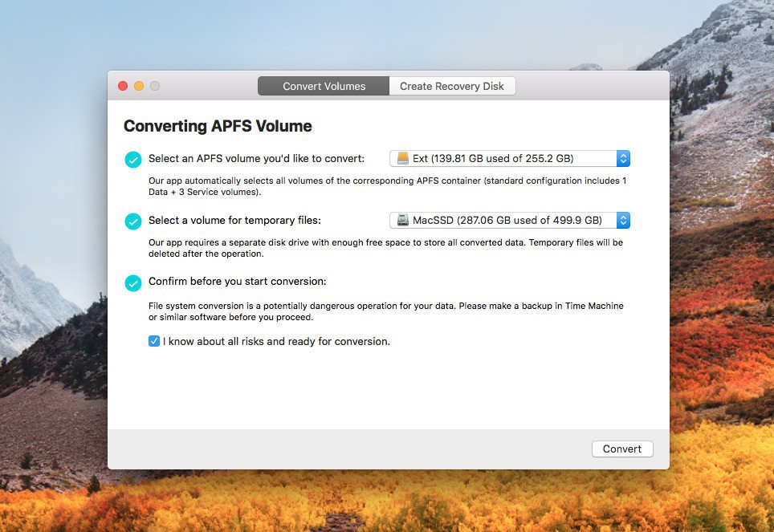Click 'Confirm before you start conversion:' label

237,282
